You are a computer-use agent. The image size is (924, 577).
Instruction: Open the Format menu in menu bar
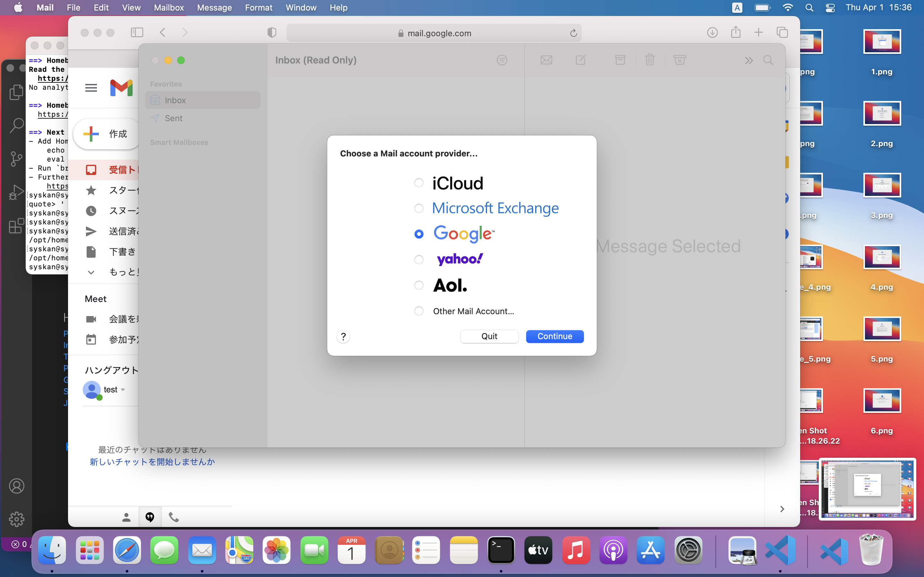pos(259,8)
